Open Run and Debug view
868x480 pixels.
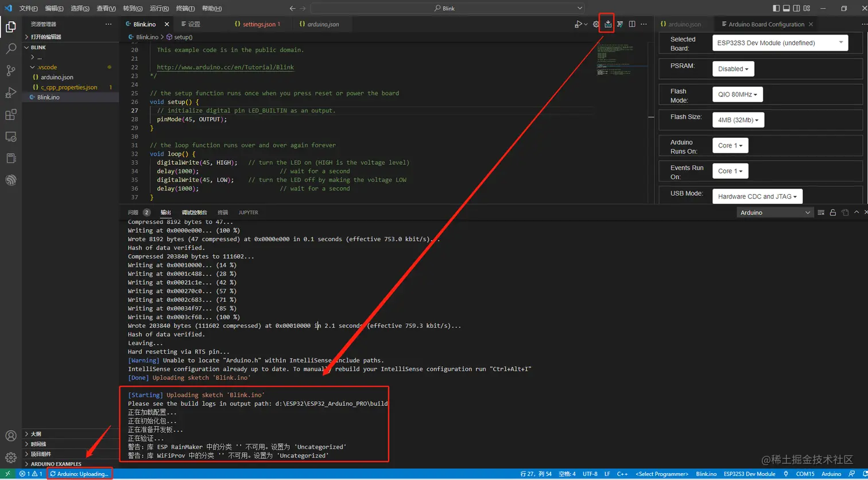point(10,92)
